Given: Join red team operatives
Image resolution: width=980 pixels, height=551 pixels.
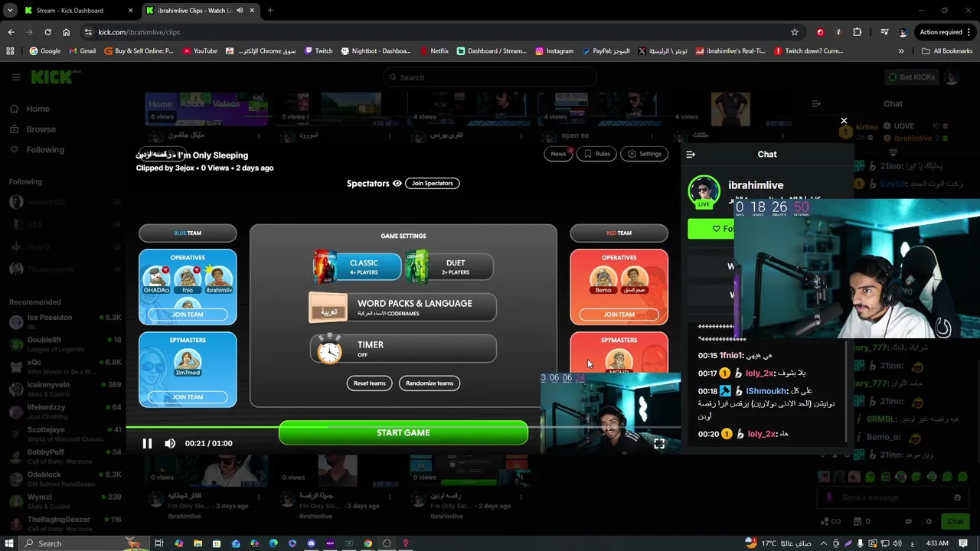Looking at the screenshot, I should 619,315.
